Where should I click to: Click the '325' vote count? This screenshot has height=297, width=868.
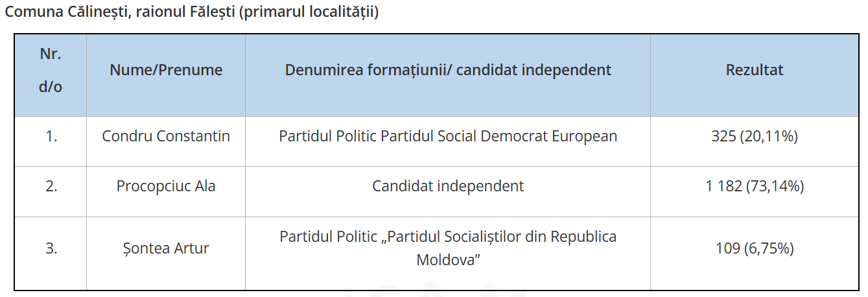coord(723,136)
